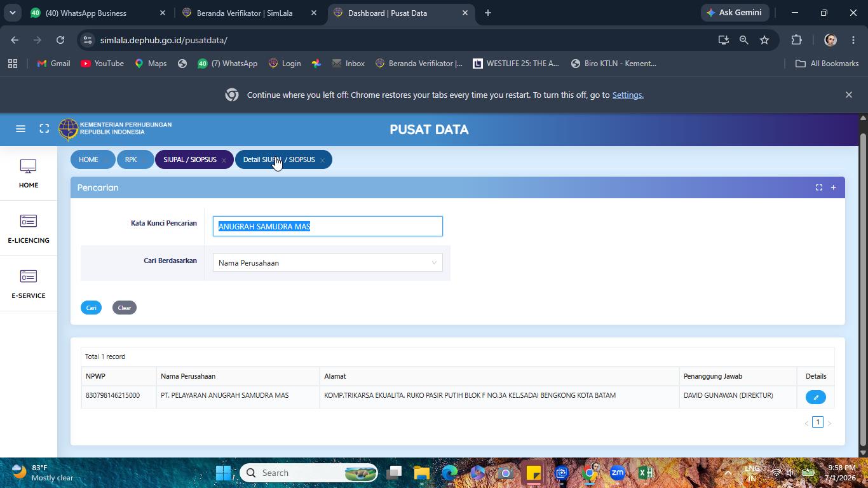
Task: Close the SIUPAL / SIOPSUS tab
Action: click(x=224, y=160)
